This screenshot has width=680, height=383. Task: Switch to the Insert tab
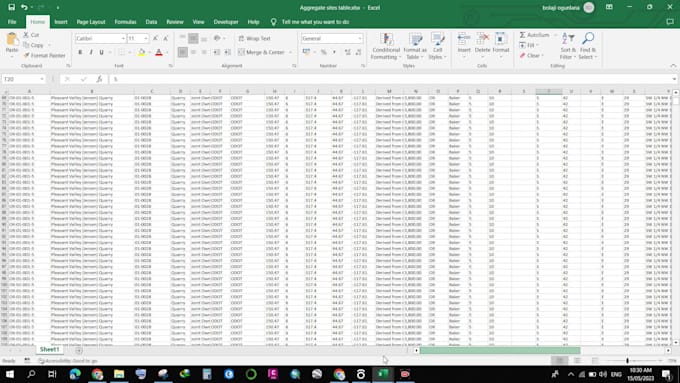[61, 22]
